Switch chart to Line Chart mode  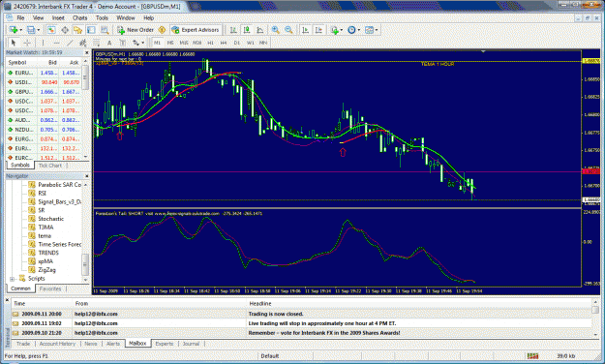tap(260, 30)
